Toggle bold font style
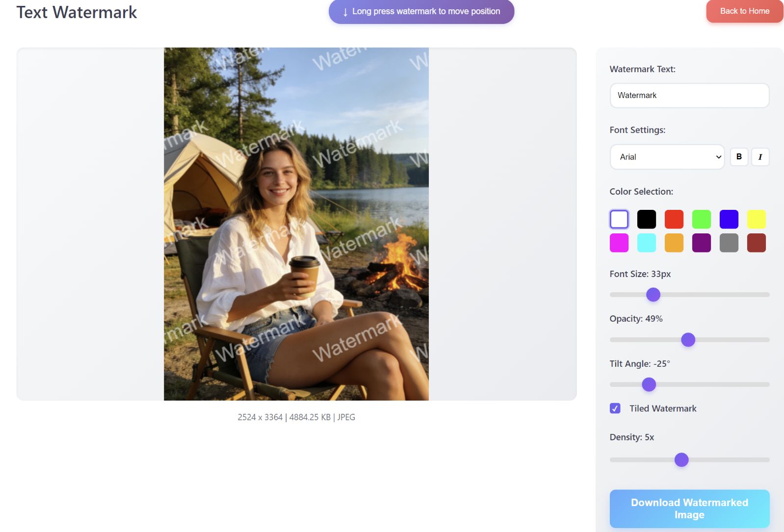The image size is (784, 532). 739,157
